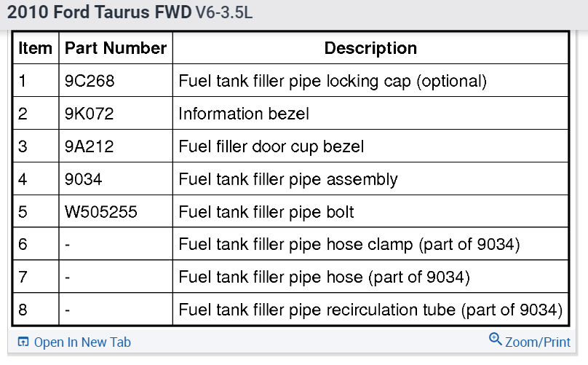Select part number W505255
The height and width of the screenshot is (365, 588).
100,212
